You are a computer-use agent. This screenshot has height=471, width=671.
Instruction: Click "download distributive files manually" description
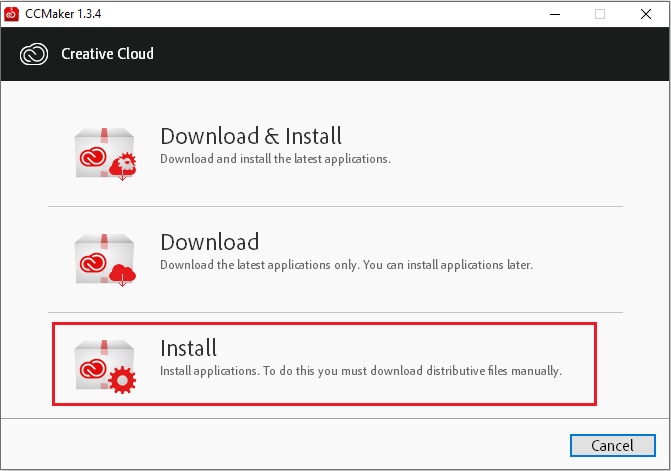pyautogui.click(x=460, y=371)
